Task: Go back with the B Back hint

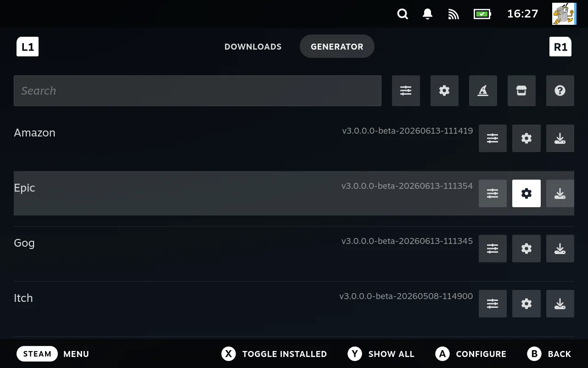Action: coord(549,354)
